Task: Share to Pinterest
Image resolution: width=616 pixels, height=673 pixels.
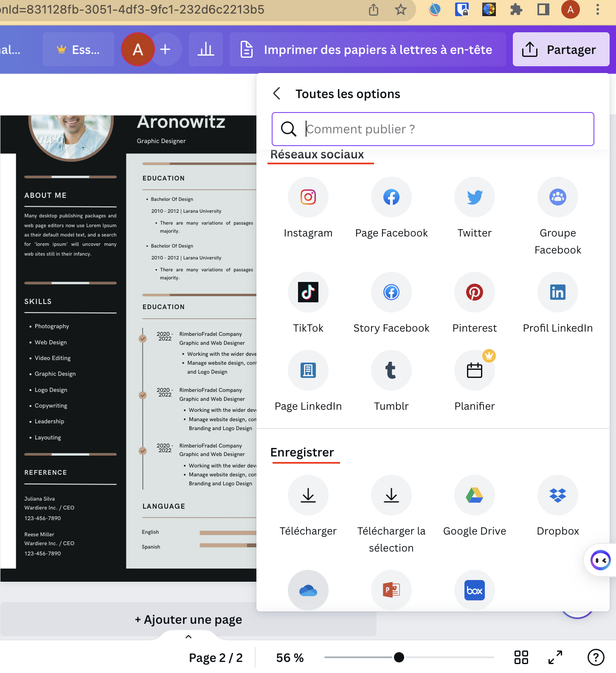Action: 475,292
